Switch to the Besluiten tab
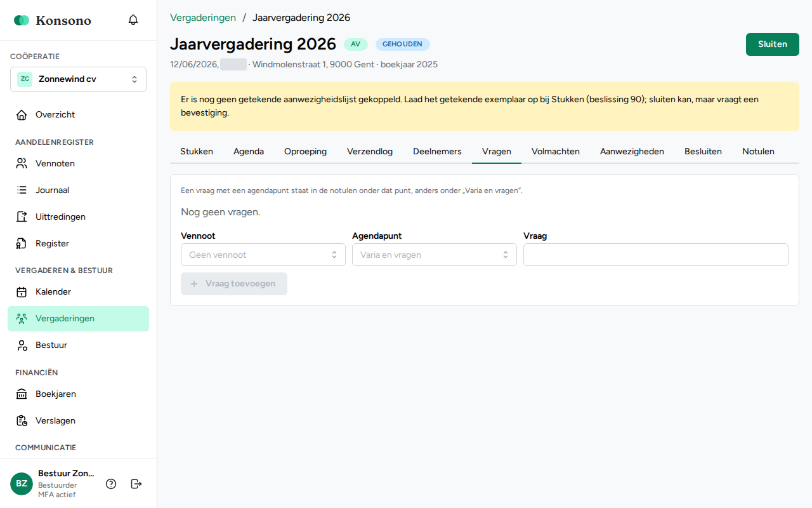812x508 pixels. (x=703, y=152)
